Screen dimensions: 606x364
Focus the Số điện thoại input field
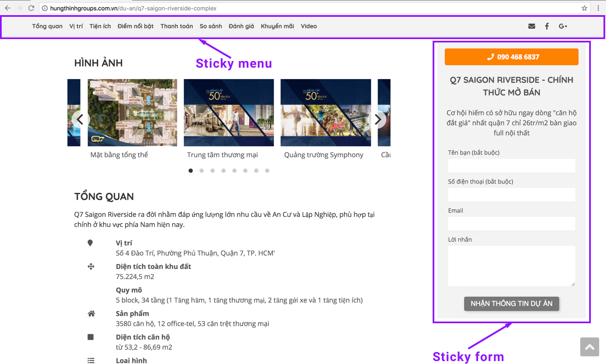(511, 195)
